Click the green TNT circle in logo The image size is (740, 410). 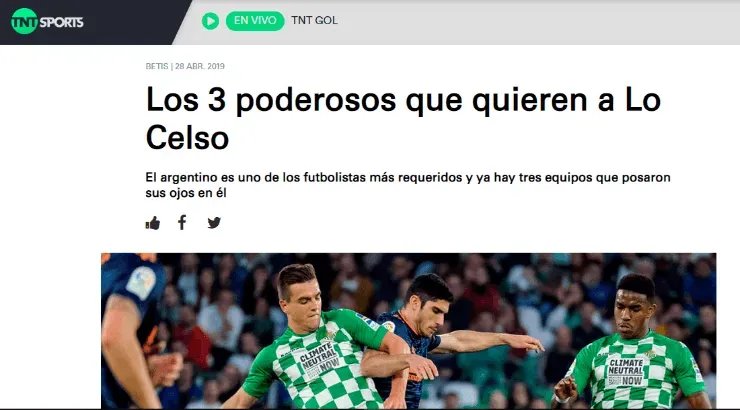click(24, 21)
